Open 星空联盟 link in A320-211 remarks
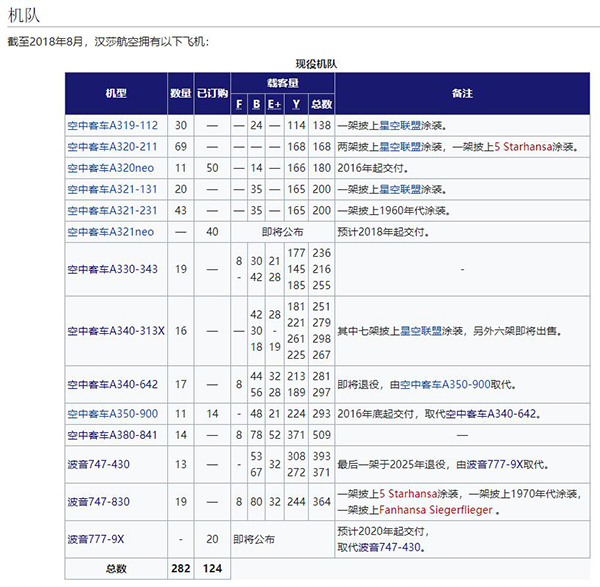This screenshot has width=600, height=587. 400,147
